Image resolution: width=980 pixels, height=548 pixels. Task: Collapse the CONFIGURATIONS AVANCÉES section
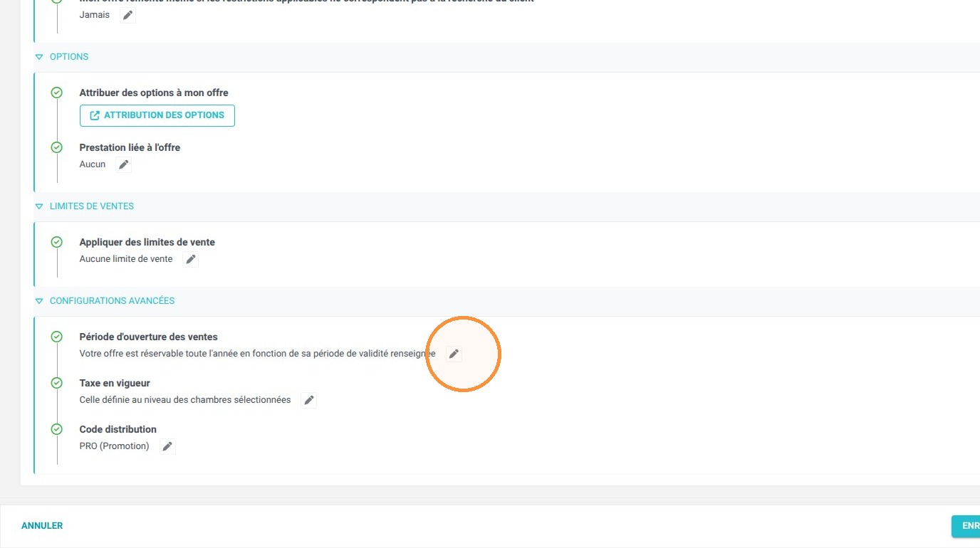(39, 301)
